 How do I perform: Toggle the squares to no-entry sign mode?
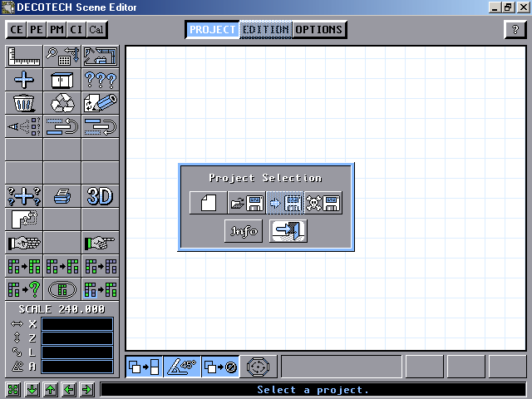[220, 367]
